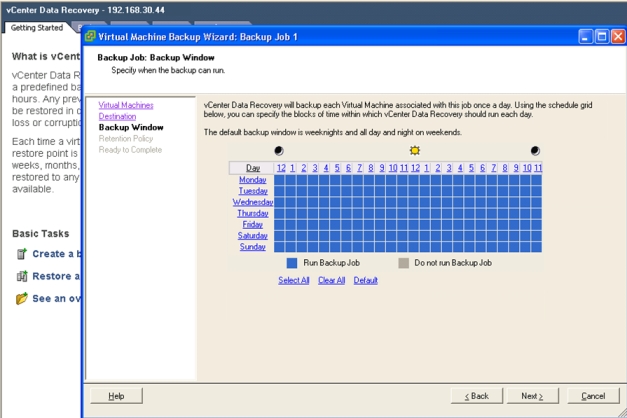627x418 pixels.
Task: Click the Create a backup task icon
Action: click(21, 254)
